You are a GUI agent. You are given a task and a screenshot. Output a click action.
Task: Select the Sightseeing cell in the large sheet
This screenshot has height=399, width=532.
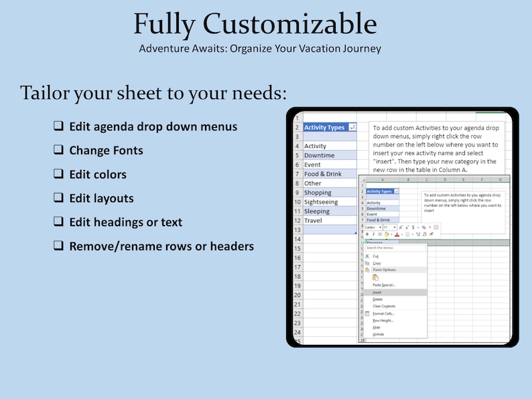click(330, 202)
